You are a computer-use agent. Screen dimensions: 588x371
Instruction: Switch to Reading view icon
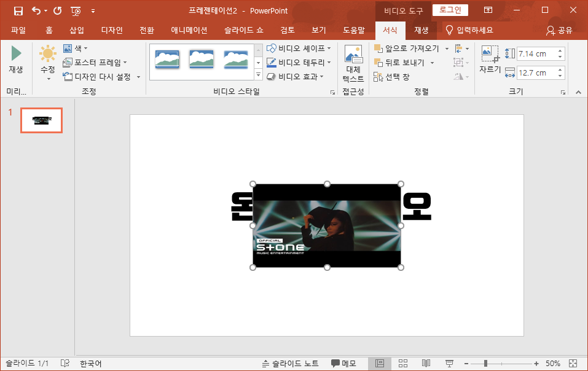[x=426, y=364]
